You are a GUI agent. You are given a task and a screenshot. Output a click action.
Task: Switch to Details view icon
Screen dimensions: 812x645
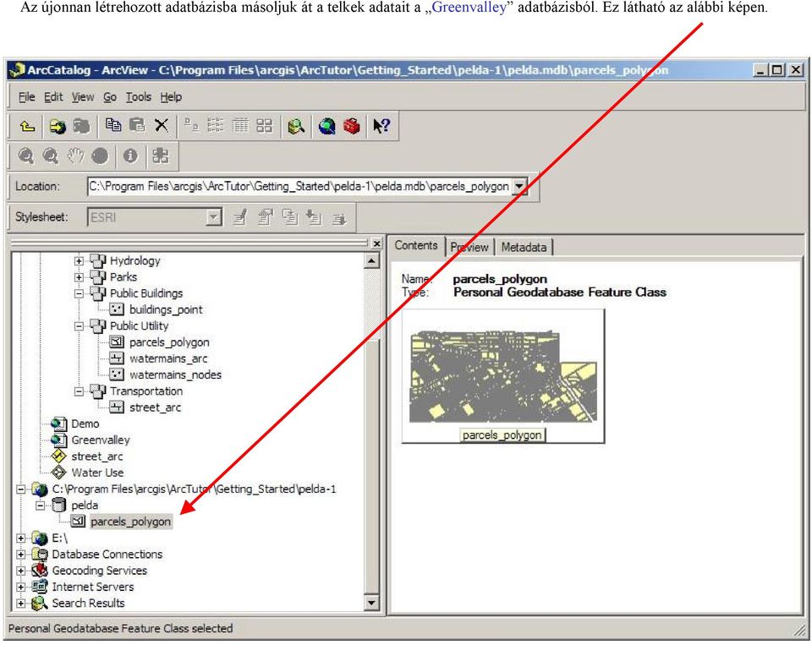tap(239, 125)
